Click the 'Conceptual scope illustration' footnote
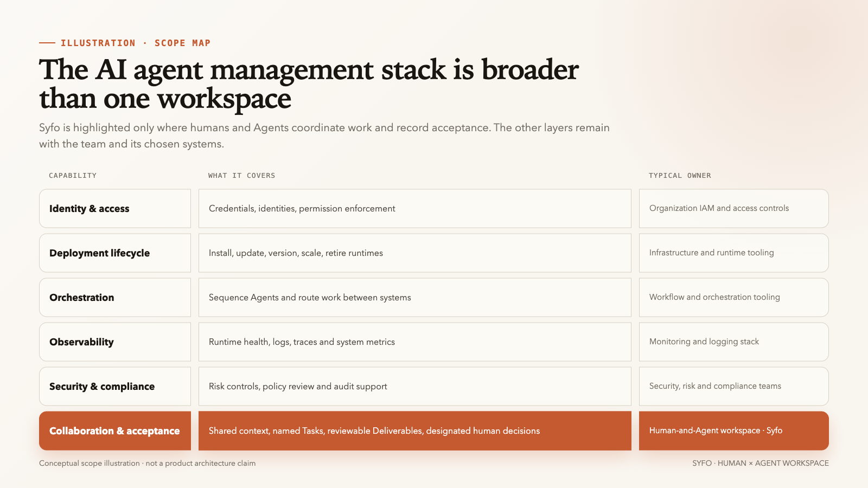Screen dimensions: 868x488 tap(147, 463)
